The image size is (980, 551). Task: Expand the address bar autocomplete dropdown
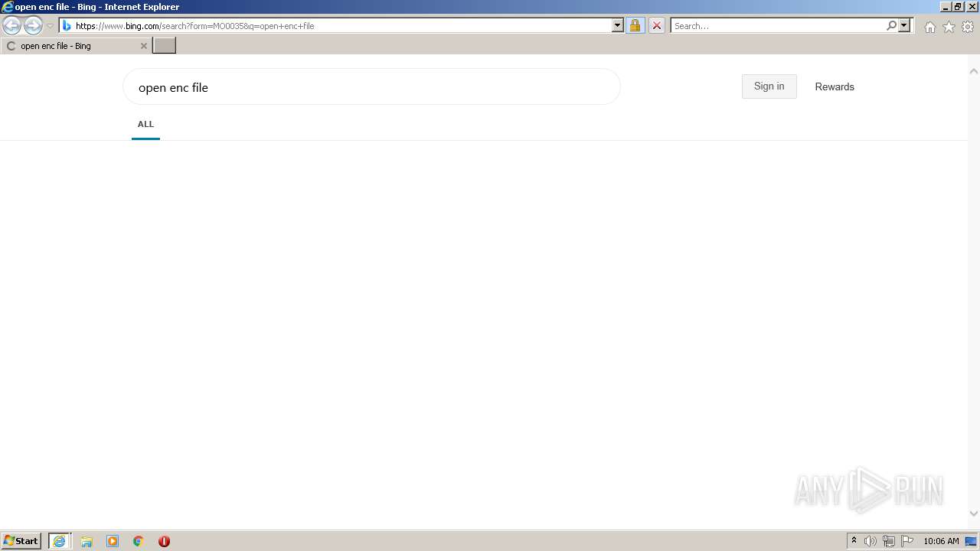(618, 26)
